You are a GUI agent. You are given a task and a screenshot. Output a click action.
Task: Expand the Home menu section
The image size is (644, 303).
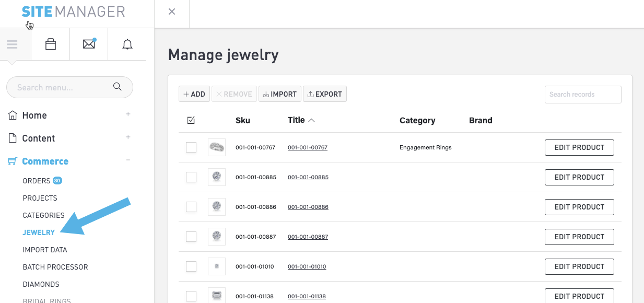tap(128, 114)
